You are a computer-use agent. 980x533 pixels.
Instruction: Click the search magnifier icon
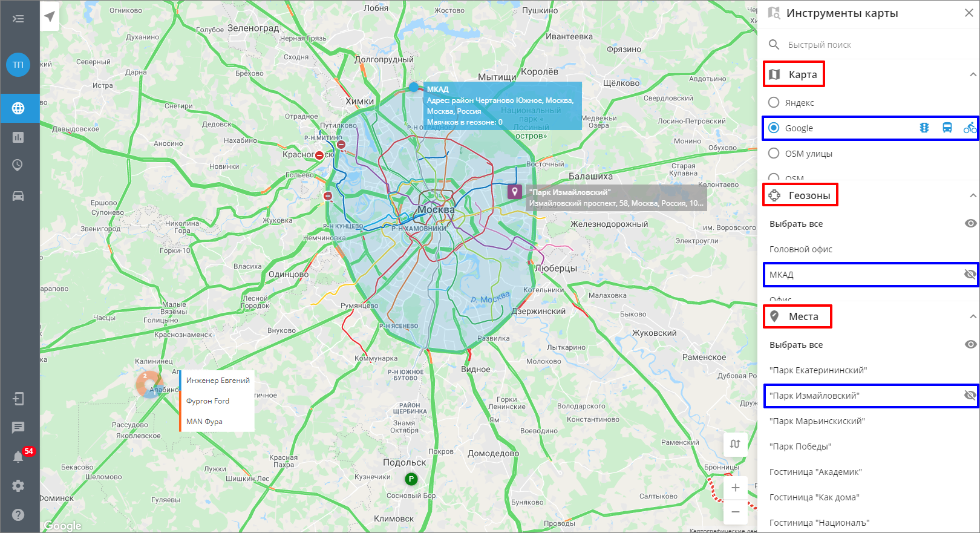[x=774, y=44]
